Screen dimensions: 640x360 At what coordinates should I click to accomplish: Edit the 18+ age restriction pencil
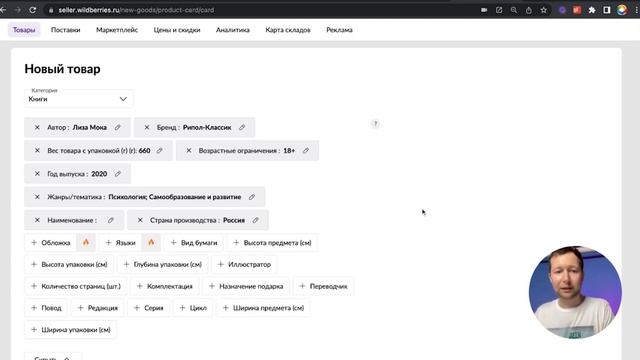click(306, 151)
